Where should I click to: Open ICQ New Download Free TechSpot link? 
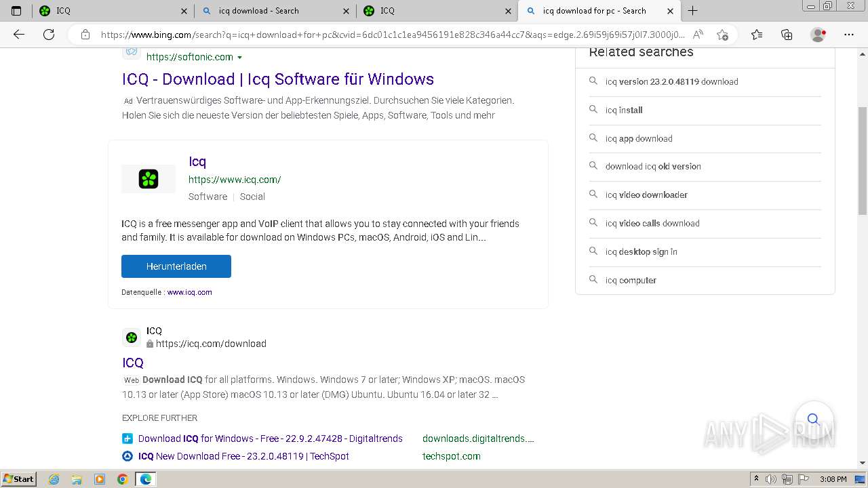(x=243, y=456)
